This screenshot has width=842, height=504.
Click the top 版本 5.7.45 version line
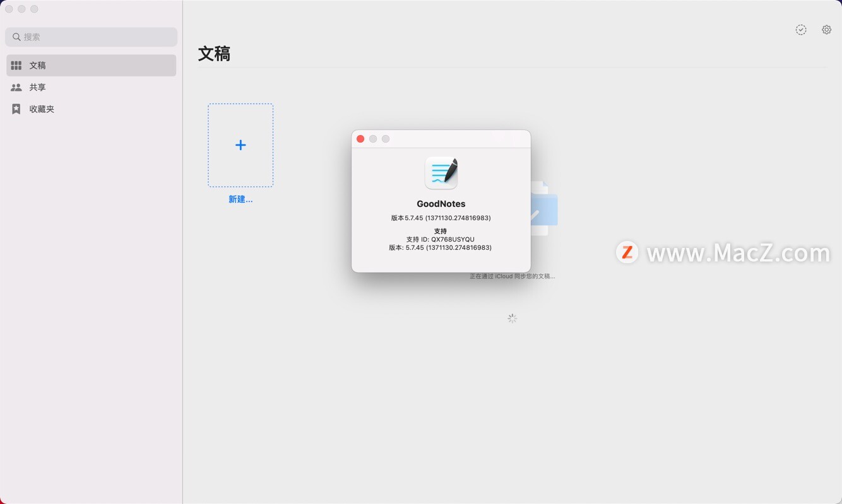pyautogui.click(x=441, y=218)
